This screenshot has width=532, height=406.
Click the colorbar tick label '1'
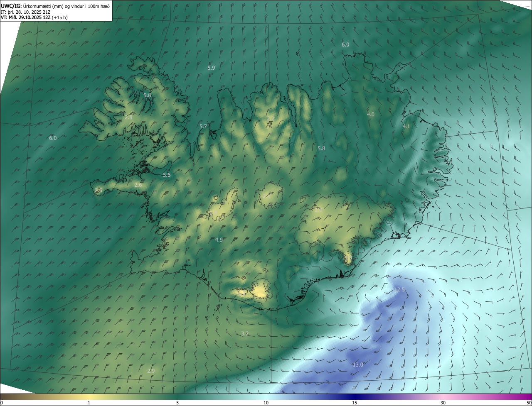(x=89, y=403)
